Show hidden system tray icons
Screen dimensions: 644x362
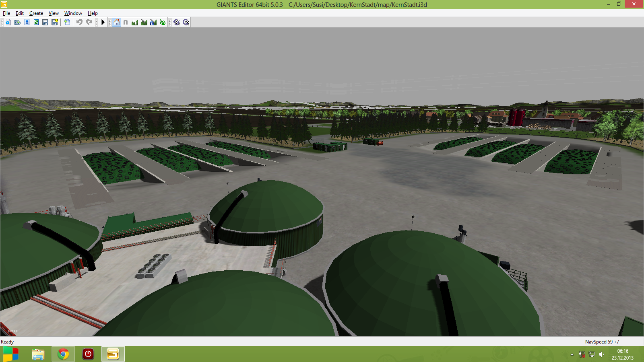[x=572, y=354]
